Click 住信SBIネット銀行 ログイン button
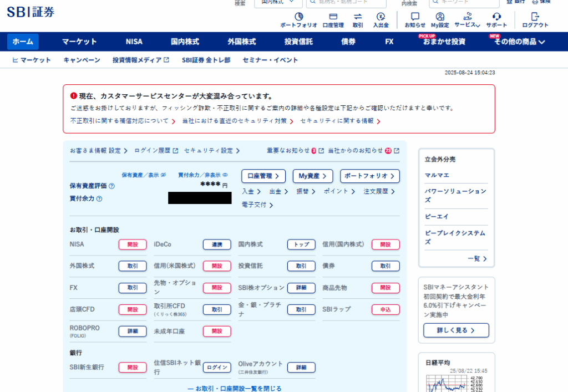The height and width of the screenshot is (392, 568). tap(217, 368)
